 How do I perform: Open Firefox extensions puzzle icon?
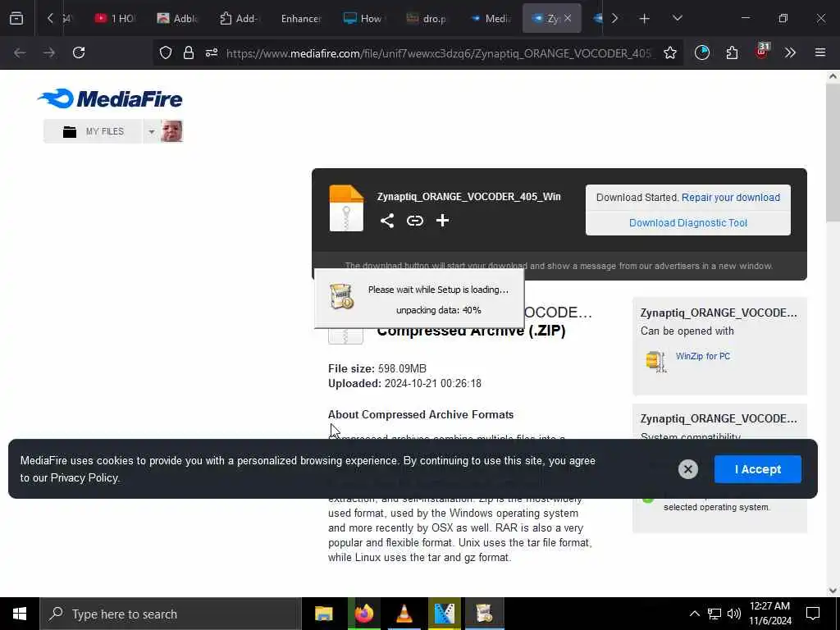(x=732, y=52)
